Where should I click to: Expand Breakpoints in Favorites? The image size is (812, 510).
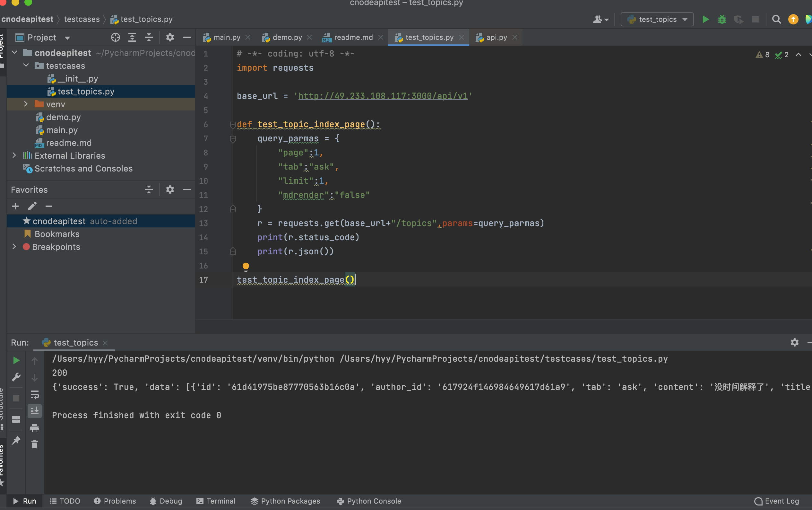point(14,247)
